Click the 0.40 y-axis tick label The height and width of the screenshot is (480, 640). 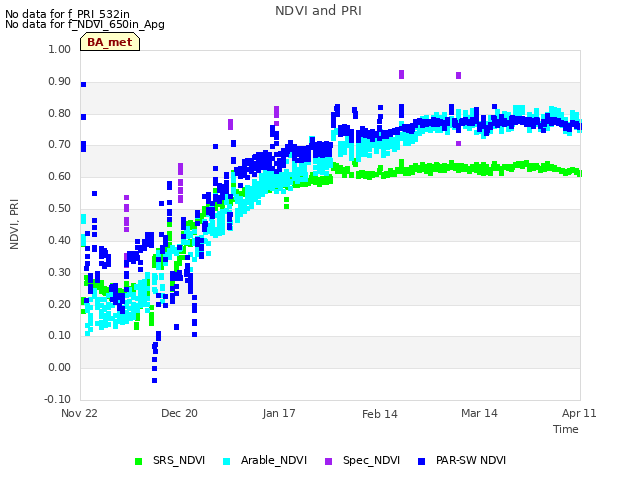click(x=60, y=240)
